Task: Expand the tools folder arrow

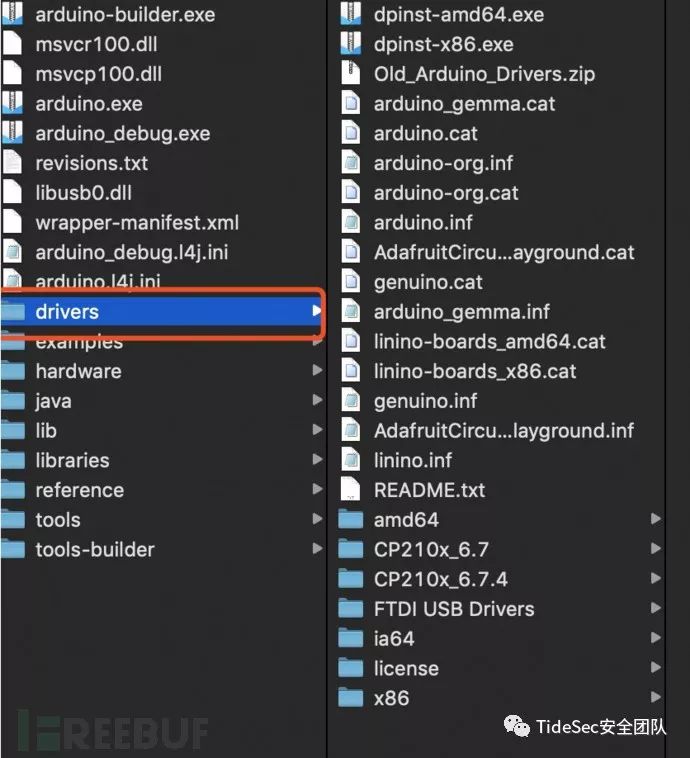Action: (317, 519)
